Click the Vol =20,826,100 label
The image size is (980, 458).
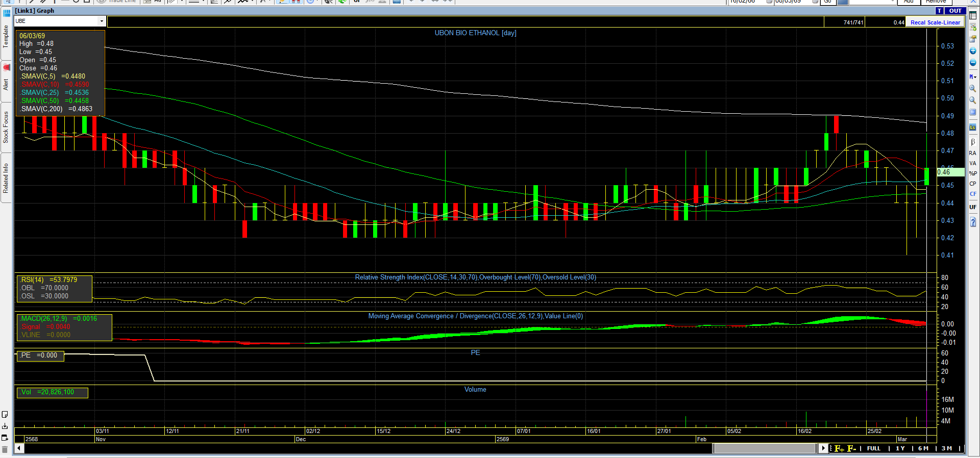(47, 392)
